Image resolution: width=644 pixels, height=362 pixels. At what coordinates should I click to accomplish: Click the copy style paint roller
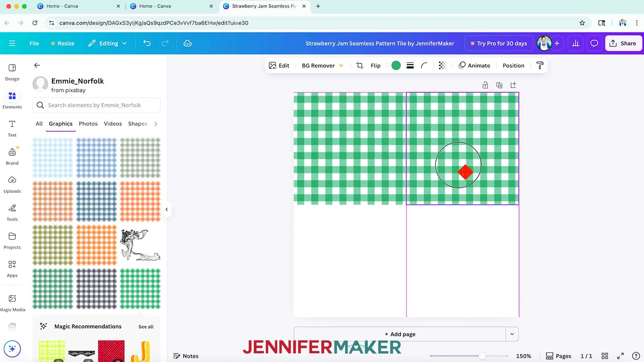(x=540, y=66)
